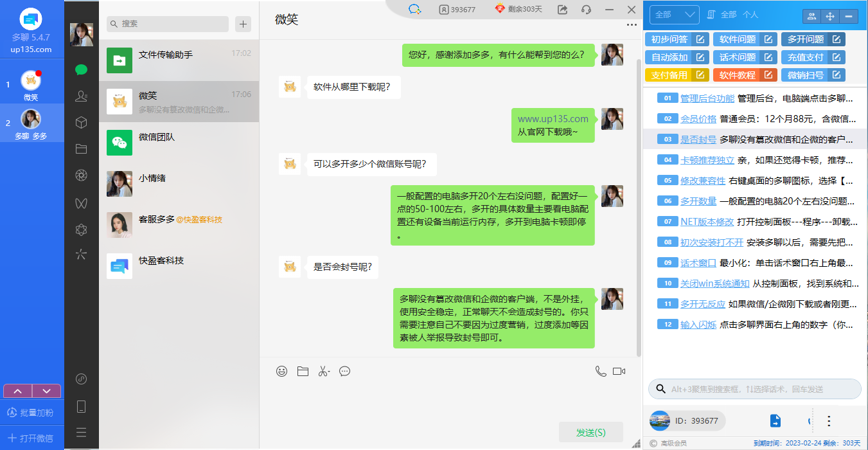Click the 会员价格 quick reply link
Image resolution: width=868 pixels, height=450 pixels.
[698, 119]
